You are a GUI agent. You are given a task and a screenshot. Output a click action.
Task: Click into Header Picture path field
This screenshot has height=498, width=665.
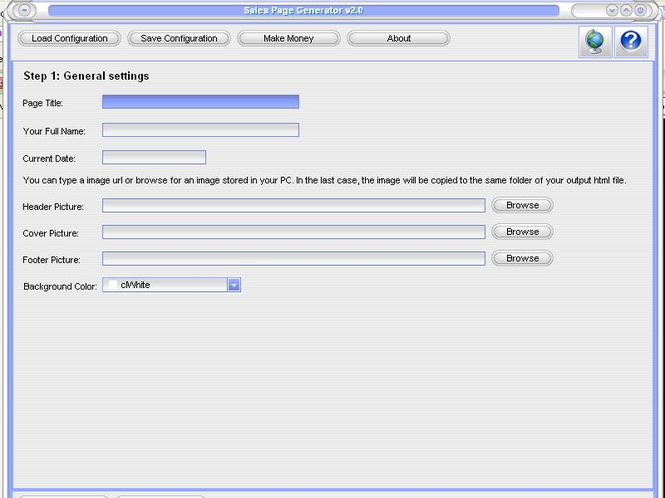(293, 206)
